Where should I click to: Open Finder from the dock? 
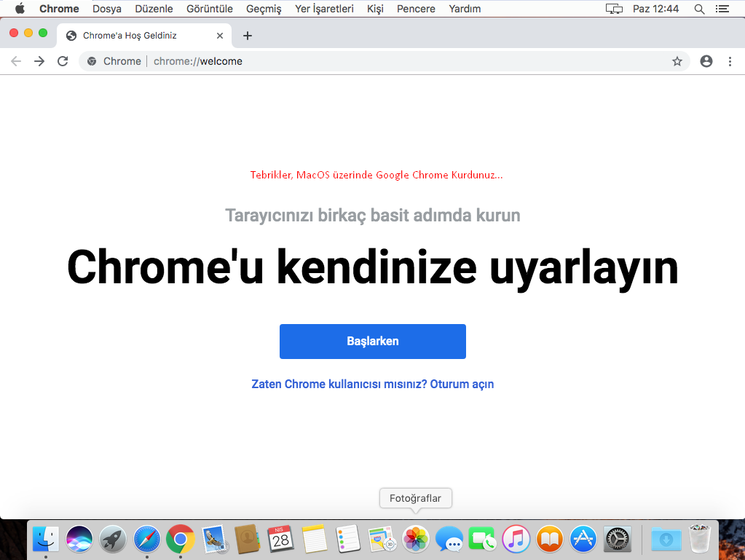(46, 539)
